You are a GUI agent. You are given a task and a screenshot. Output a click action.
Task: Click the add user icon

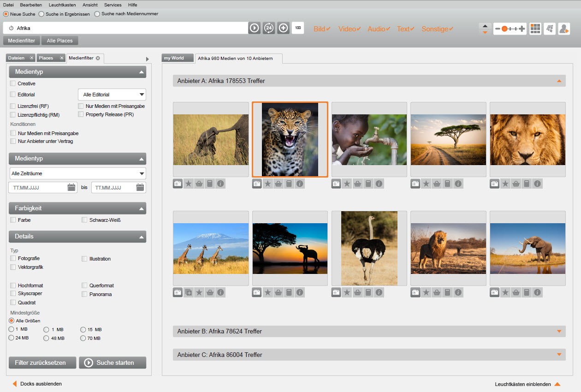point(564,29)
